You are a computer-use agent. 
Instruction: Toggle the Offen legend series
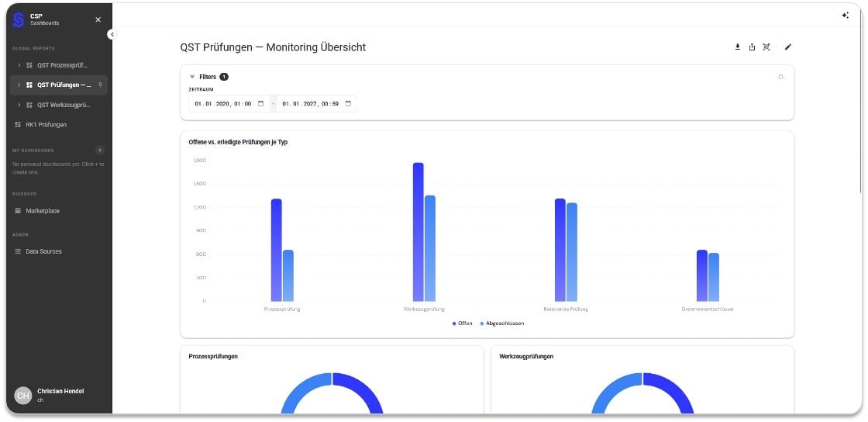[x=462, y=323]
